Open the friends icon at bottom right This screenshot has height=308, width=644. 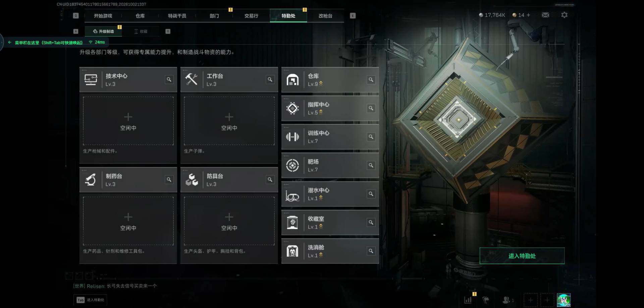[506, 300]
